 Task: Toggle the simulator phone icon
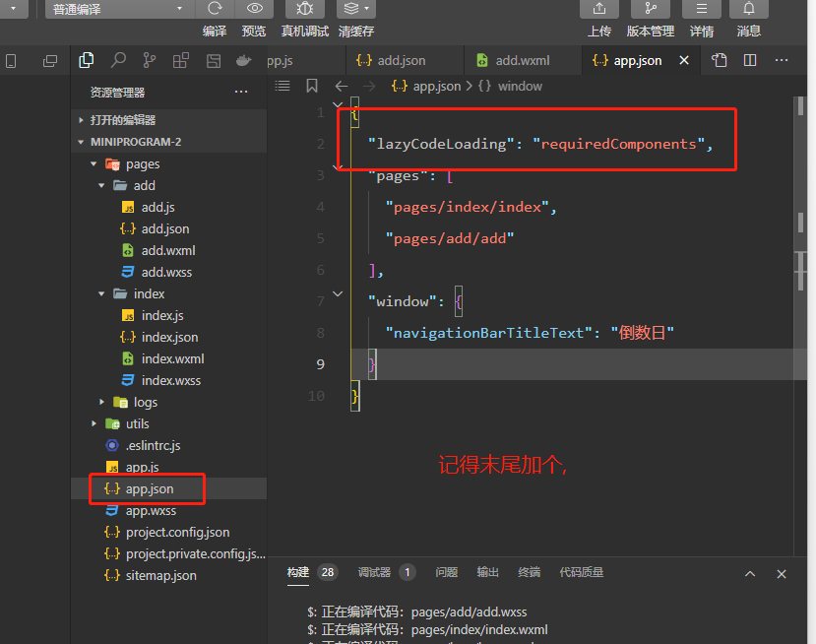[x=11, y=61]
